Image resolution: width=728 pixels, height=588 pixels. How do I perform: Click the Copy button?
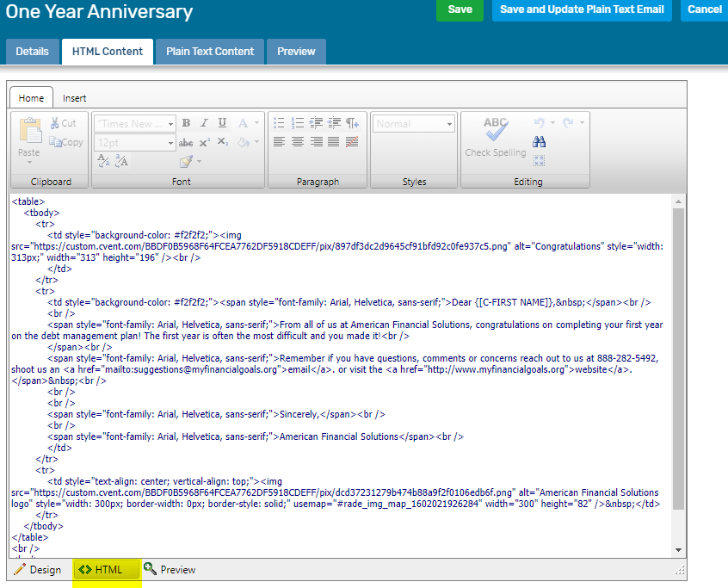coord(66,142)
